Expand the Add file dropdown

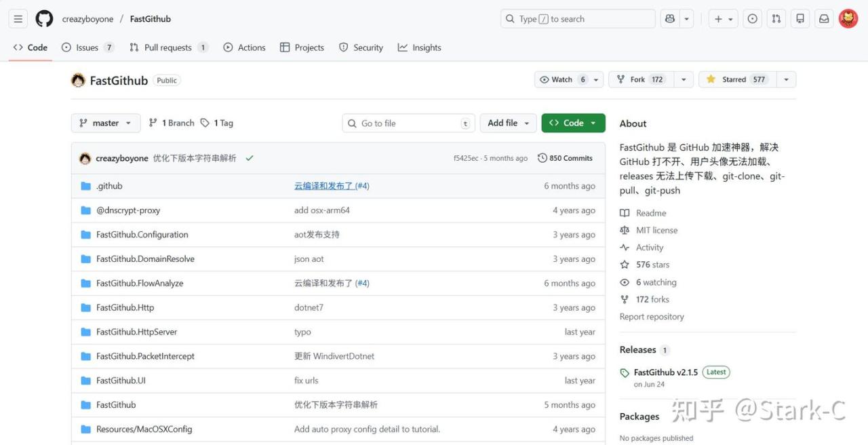coord(509,123)
